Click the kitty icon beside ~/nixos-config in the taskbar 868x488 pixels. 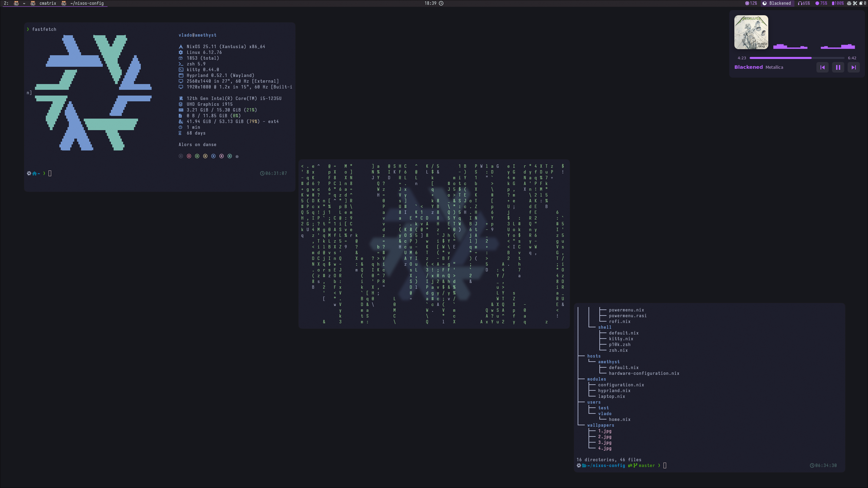(64, 3)
